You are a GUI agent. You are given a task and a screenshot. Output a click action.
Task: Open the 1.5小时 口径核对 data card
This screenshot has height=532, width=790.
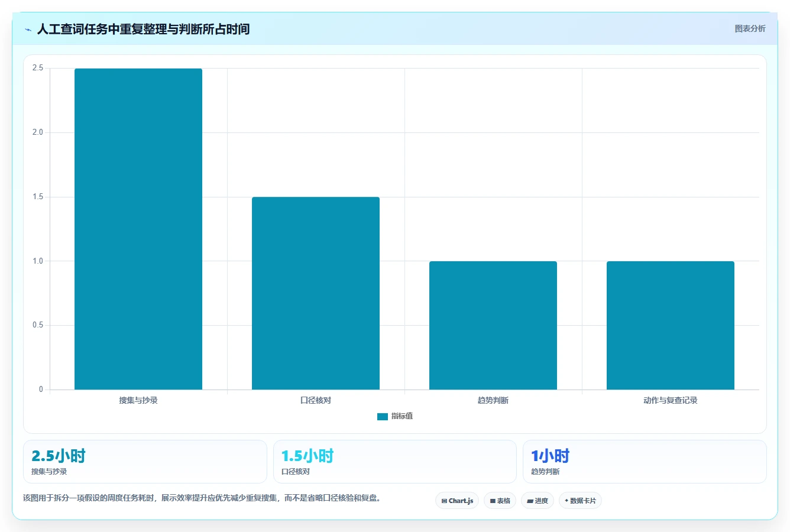(395, 462)
